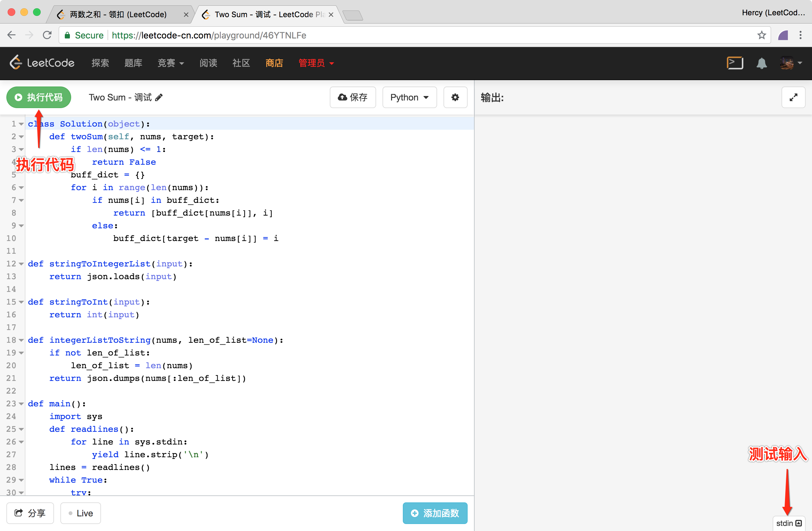Run code with the 执行代码 button
This screenshot has height=531, width=812.
38,97
